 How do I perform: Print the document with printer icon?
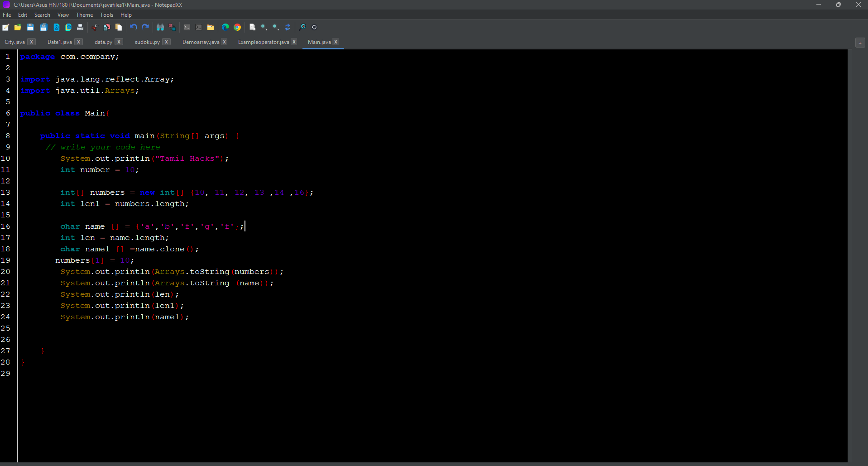click(x=80, y=27)
